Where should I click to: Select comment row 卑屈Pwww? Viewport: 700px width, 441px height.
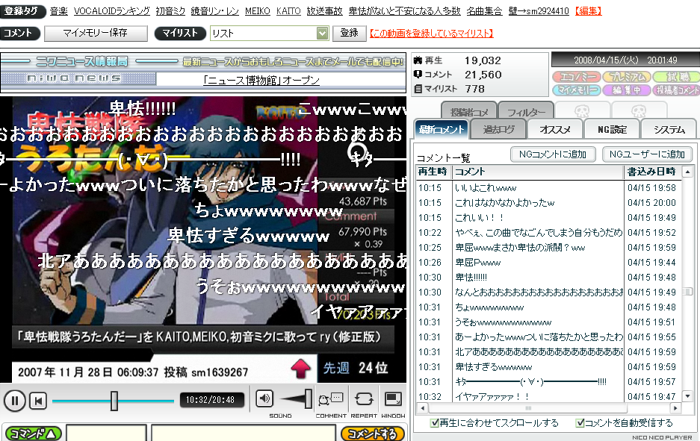pyautogui.click(x=549, y=262)
